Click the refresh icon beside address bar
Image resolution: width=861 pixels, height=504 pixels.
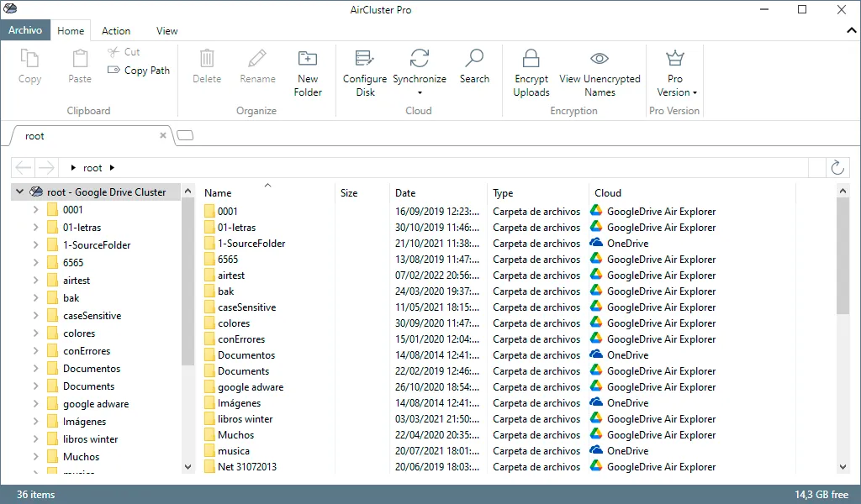tap(837, 168)
